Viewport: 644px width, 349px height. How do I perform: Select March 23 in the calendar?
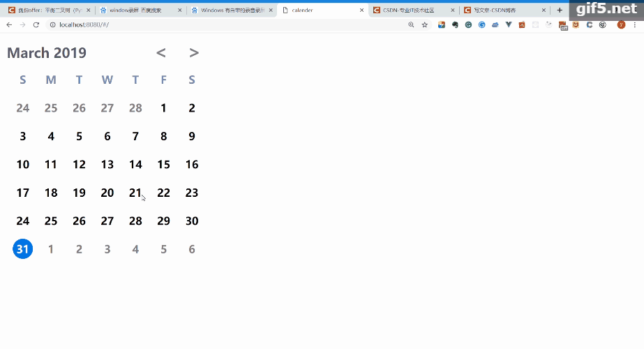[192, 193]
